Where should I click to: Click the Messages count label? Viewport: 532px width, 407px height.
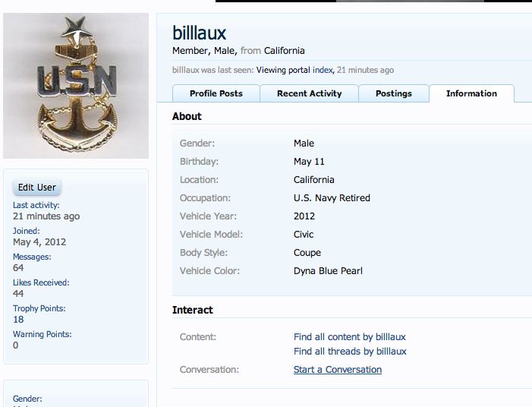[32, 257]
